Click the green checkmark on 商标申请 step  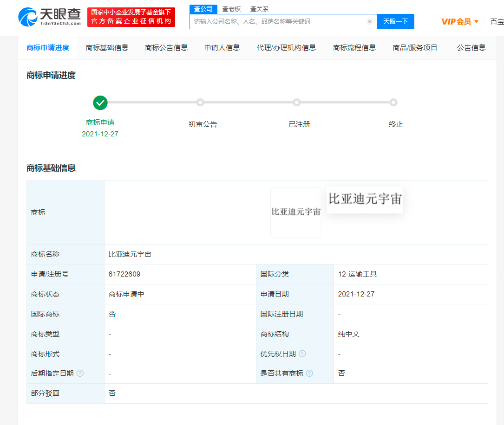(100, 103)
